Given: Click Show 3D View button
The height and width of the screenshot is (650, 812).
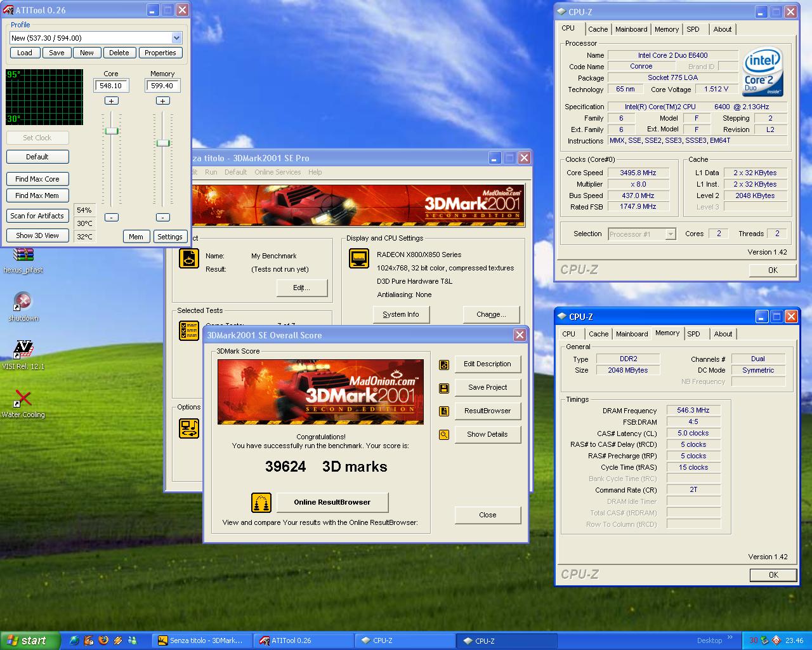Looking at the screenshot, I should 37,235.
